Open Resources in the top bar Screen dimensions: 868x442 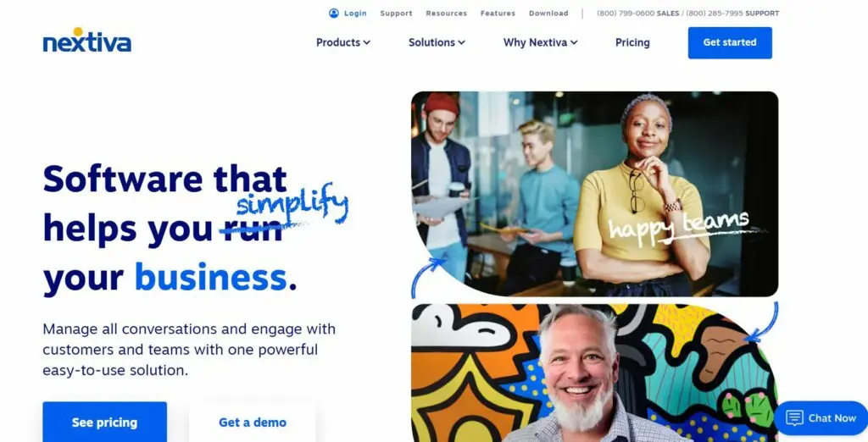pyautogui.click(x=446, y=14)
